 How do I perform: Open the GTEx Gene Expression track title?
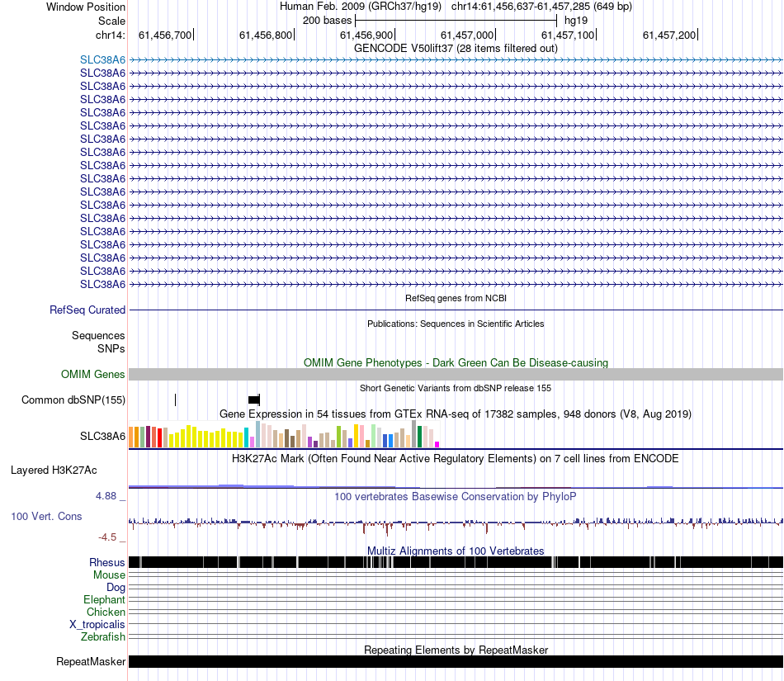pyautogui.click(x=456, y=414)
